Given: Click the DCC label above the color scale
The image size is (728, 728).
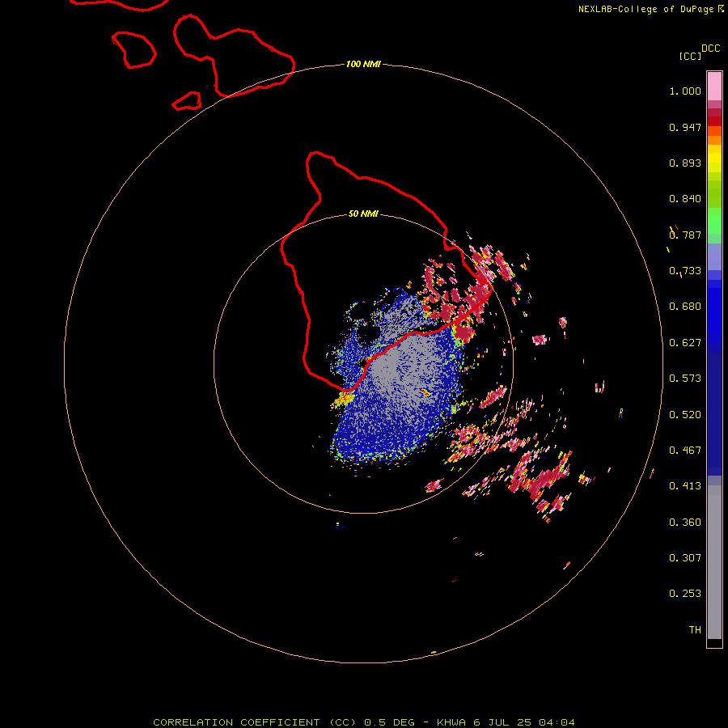Looking at the screenshot, I should (x=710, y=49).
